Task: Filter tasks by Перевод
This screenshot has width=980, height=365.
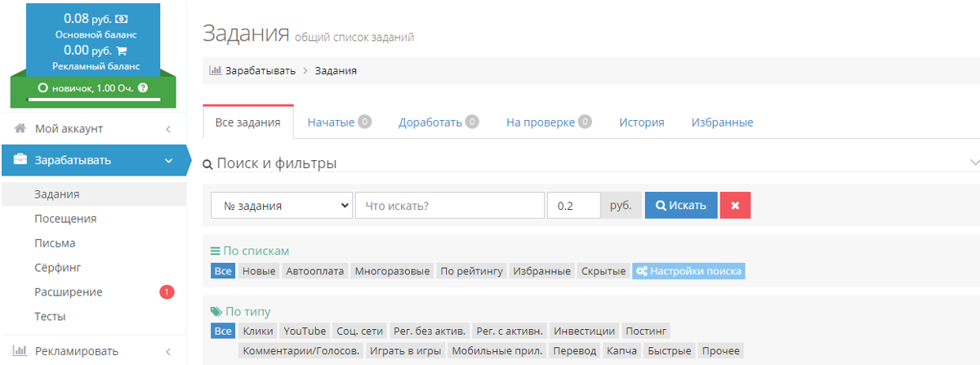Action: pyautogui.click(x=575, y=351)
